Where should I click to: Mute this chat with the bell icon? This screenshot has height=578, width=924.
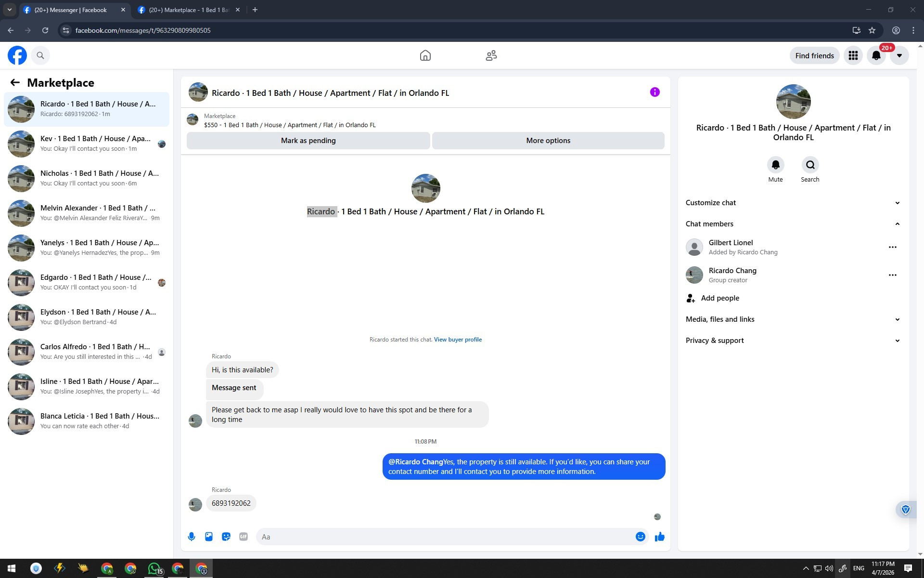click(x=775, y=165)
